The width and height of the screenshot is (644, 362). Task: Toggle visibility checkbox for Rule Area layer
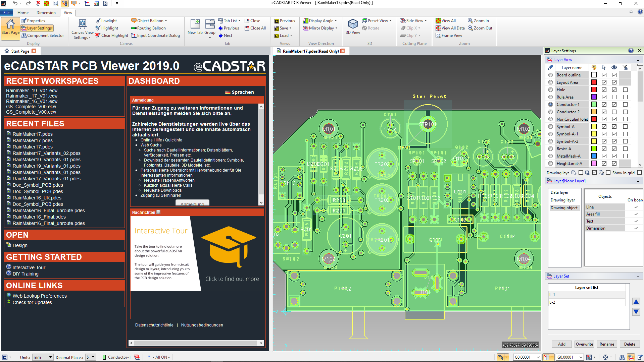tap(614, 97)
